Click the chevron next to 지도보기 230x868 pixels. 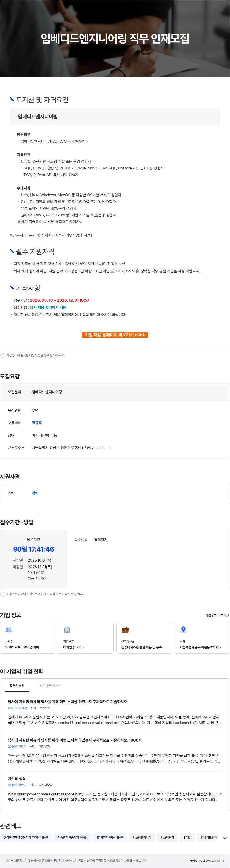click(110, 448)
